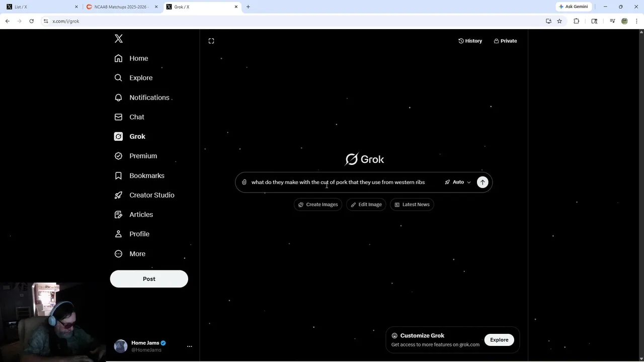The image size is (644, 362).
Task: Open Premium from the sidebar
Action: click(x=136, y=156)
